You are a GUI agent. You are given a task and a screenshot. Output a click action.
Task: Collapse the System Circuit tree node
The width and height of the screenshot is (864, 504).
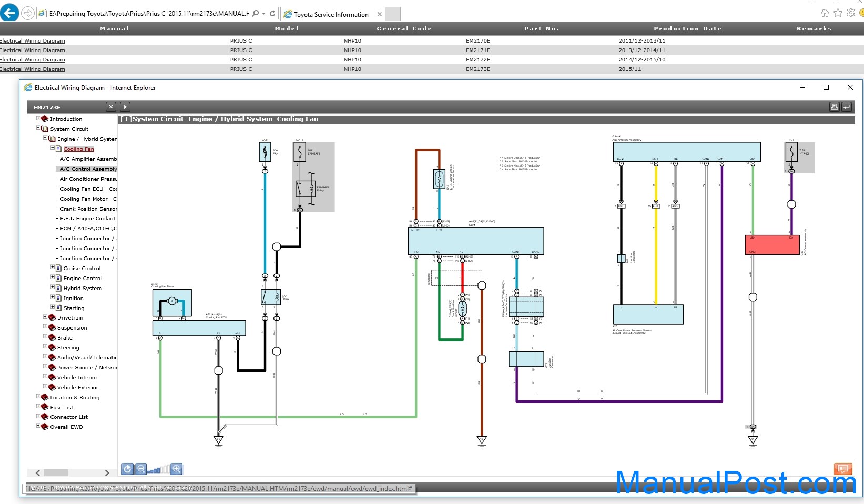[38, 128]
